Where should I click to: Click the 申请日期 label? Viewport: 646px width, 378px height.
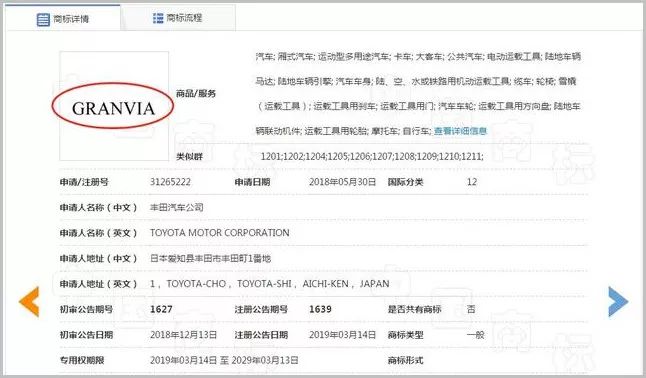(x=252, y=182)
